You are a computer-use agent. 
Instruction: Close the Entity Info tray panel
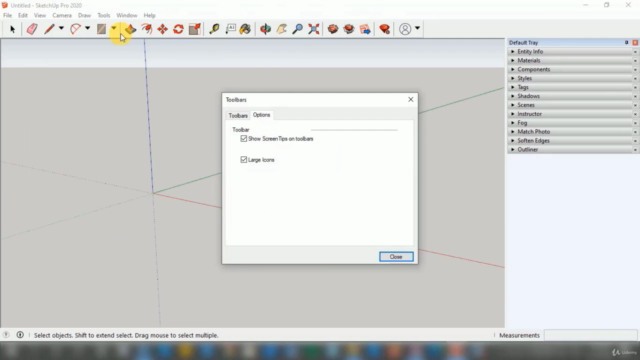(x=635, y=51)
